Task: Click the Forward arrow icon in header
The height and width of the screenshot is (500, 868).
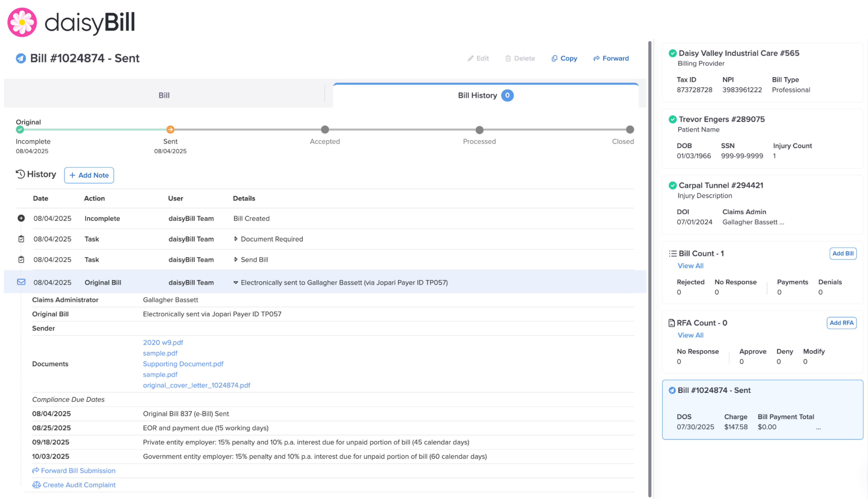Action: [596, 58]
